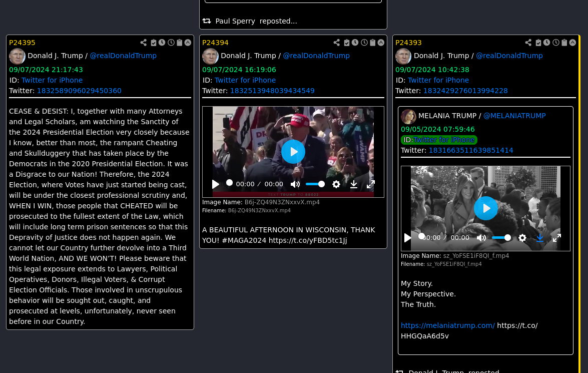Click up-arrow circle icon on post P24395
The width and height of the screenshot is (588, 373).
coord(188,43)
